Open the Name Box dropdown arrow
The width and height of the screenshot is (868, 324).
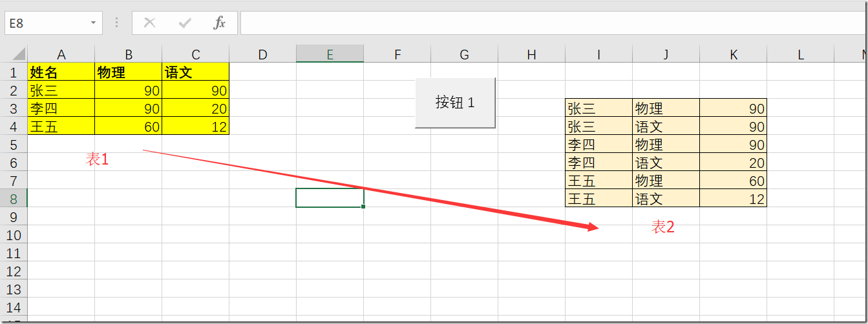click(x=94, y=23)
